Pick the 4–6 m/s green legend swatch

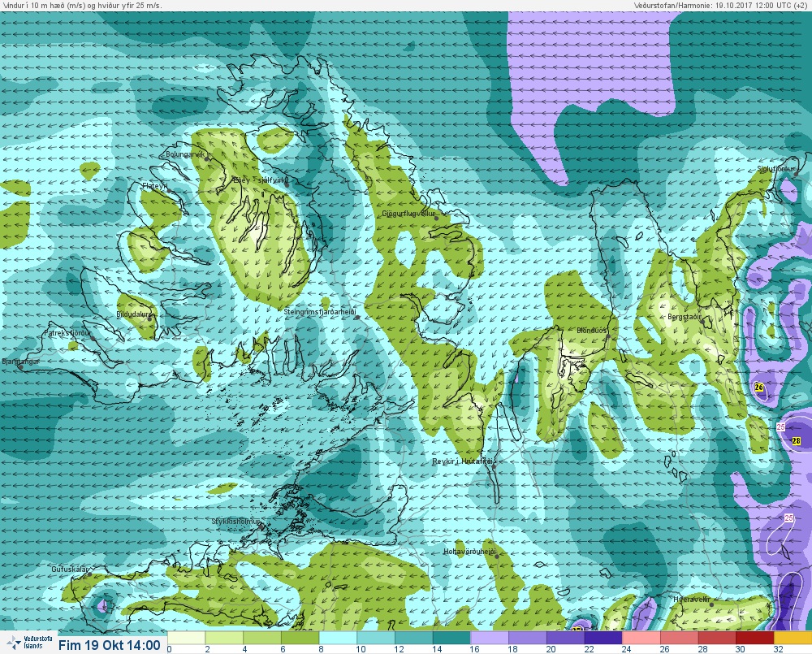click(262, 638)
